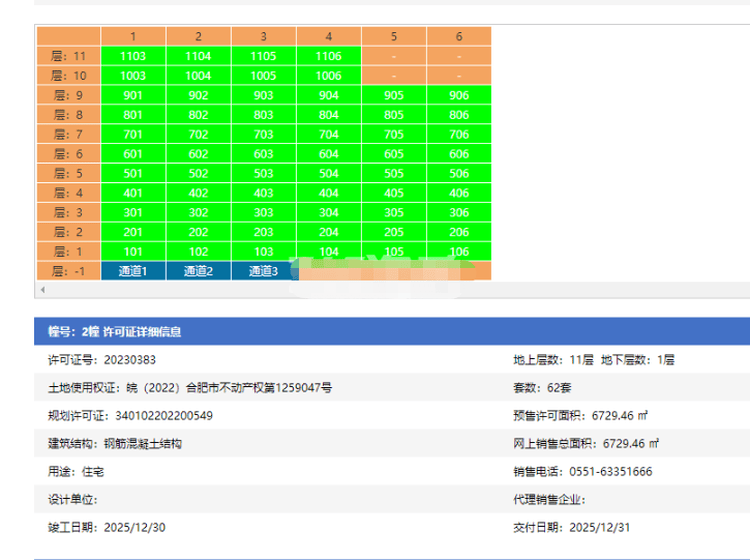750x560 pixels.
Task: Open unit 906 details
Action: tap(459, 95)
